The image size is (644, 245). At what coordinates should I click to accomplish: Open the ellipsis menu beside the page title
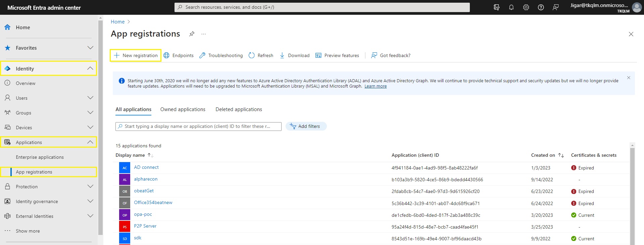click(x=204, y=34)
